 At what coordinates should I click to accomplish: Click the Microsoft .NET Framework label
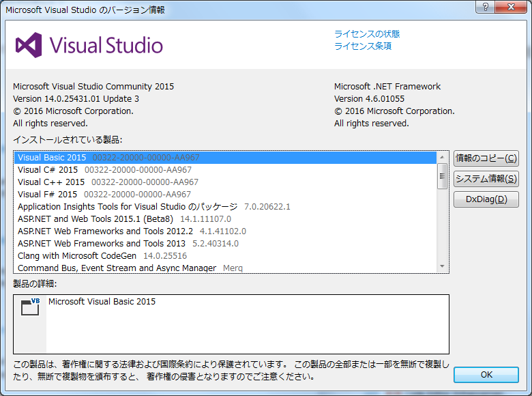[x=387, y=87]
